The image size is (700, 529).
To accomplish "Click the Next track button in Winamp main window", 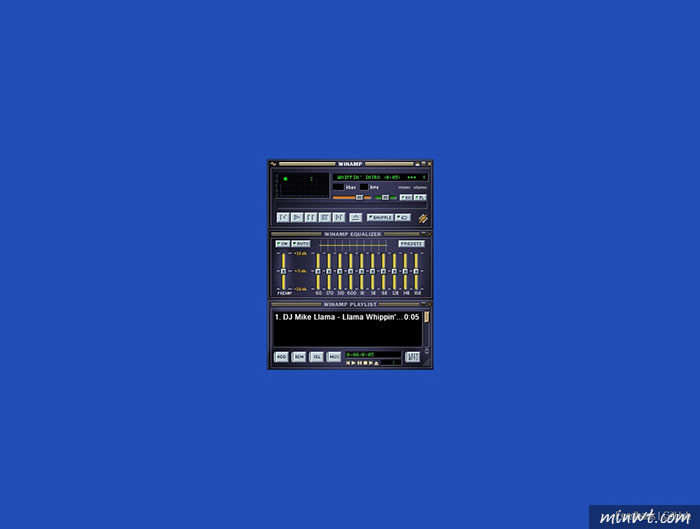I will pos(339,217).
